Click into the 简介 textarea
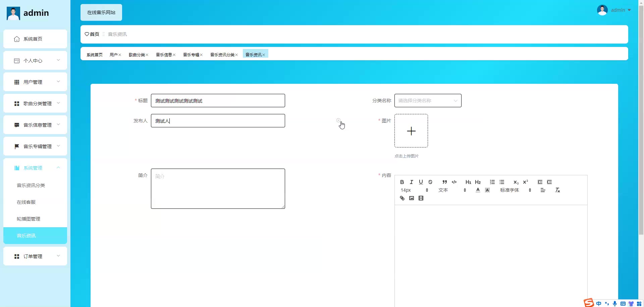This screenshot has height=307, width=644. pyautogui.click(x=218, y=189)
